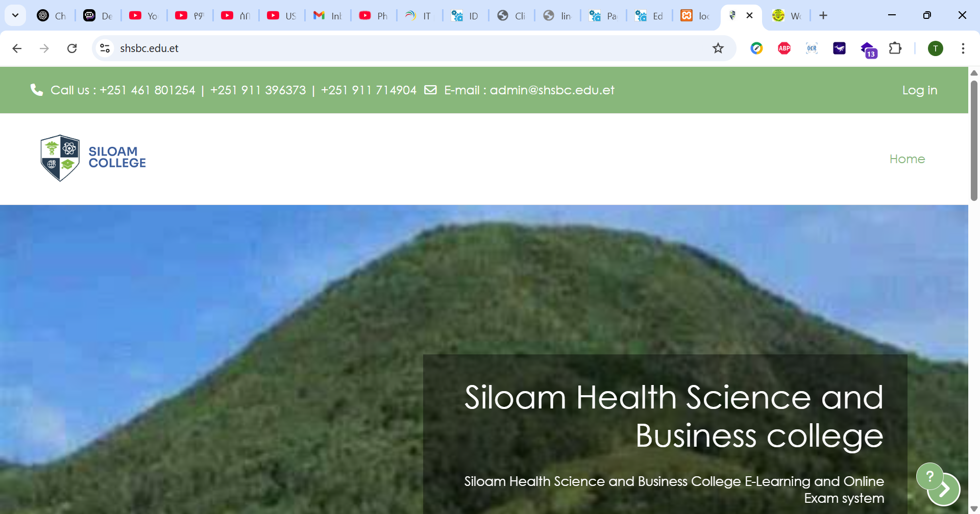
Task: Reload the current page
Action: [x=72, y=48]
